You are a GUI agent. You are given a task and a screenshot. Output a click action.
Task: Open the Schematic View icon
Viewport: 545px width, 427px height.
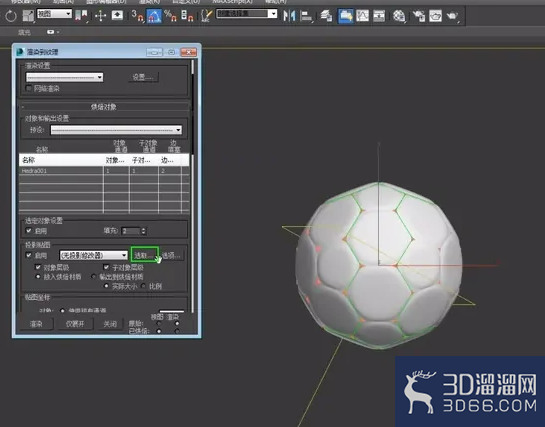[x=379, y=16]
